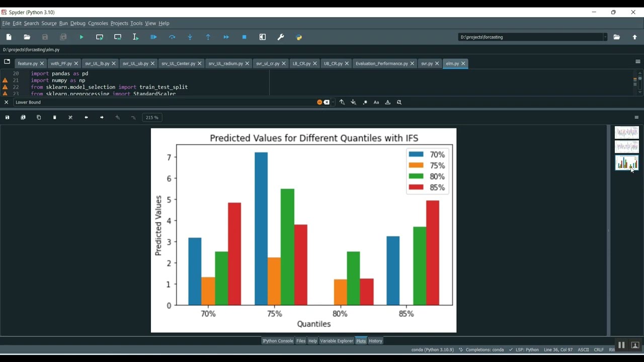Maximize the current pane icon
The width and height of the screenshot is (644, 362).
263,37
